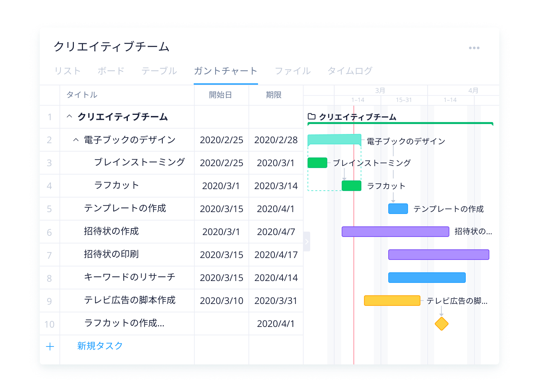Select the 招待状の作成 task title

click(x=111, y=231)
